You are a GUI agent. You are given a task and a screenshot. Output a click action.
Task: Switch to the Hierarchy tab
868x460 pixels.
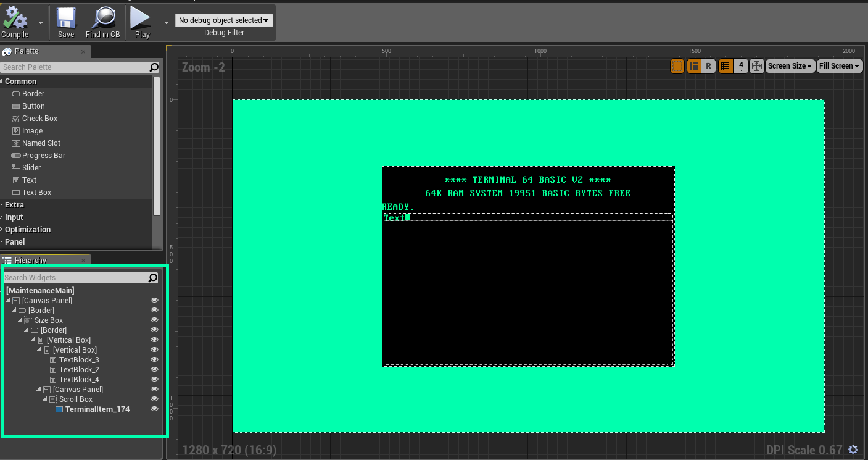coord(31,261)
